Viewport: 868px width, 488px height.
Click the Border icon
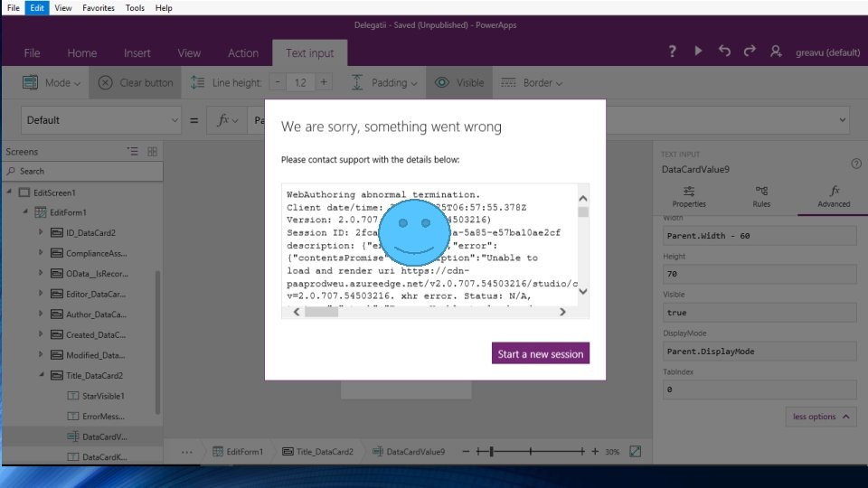coord(508,82)
